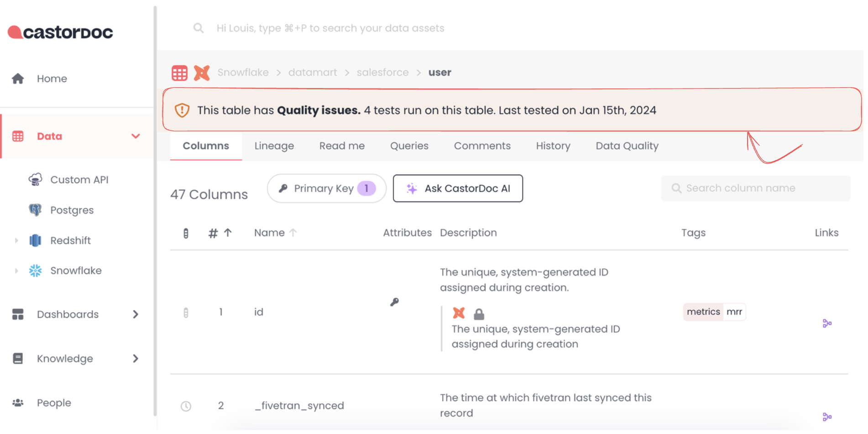Click the Snowflake integration icon

click(36, 270)
